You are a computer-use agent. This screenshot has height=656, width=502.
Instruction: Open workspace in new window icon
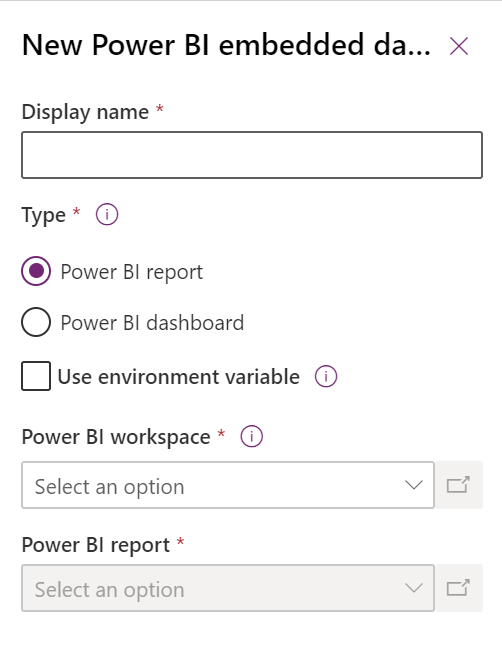point(459,485)
